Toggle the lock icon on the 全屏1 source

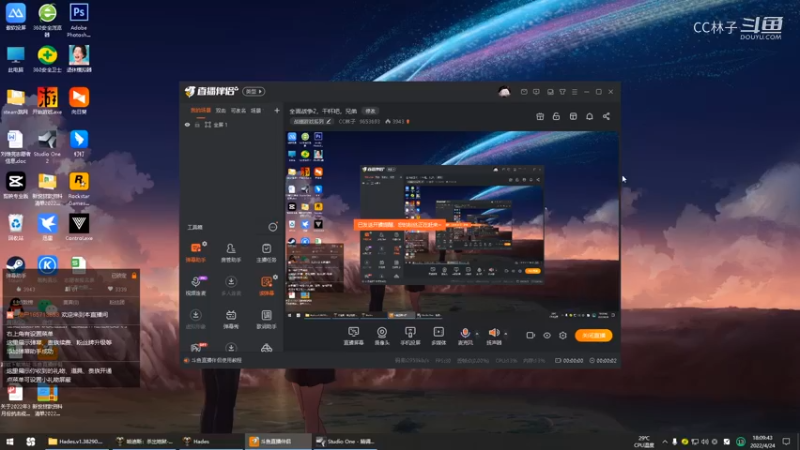tap(197, 124)
